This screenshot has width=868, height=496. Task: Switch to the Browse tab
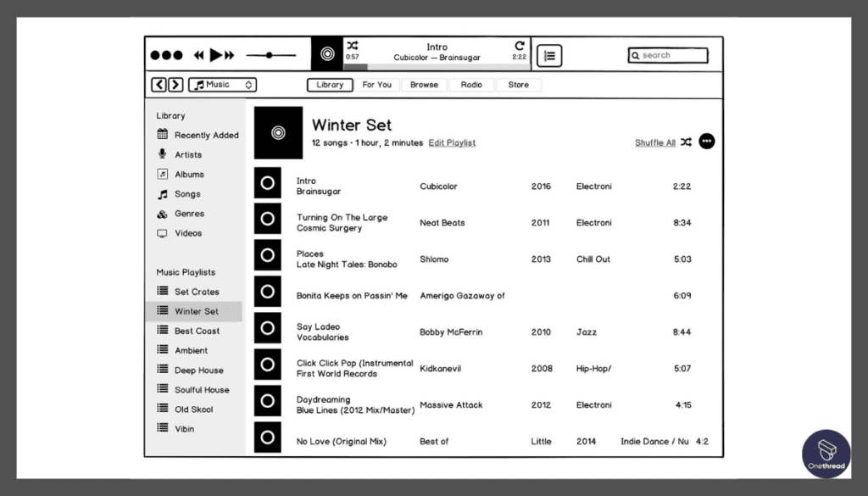click(424, 85)
